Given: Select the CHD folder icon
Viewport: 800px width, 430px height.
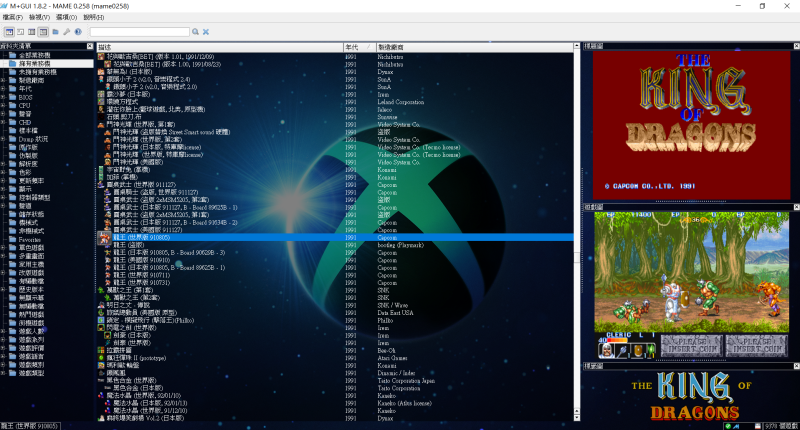Looking at the screenshot, I should [x=12, y=122].
